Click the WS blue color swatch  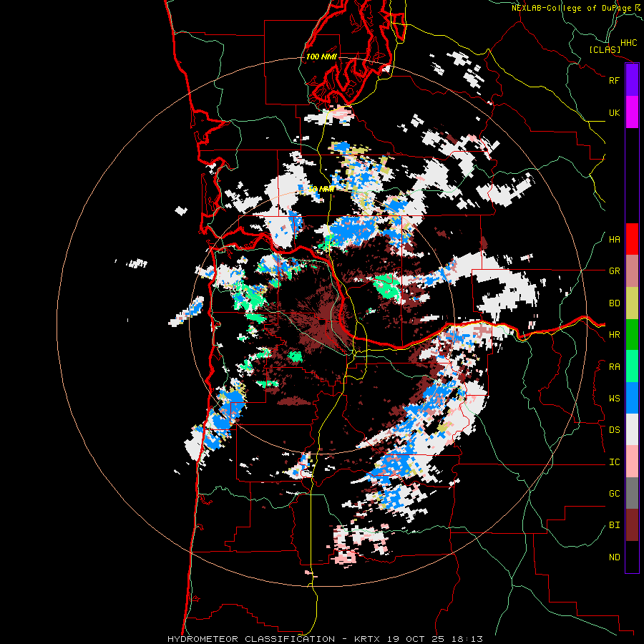coord(632,398)
